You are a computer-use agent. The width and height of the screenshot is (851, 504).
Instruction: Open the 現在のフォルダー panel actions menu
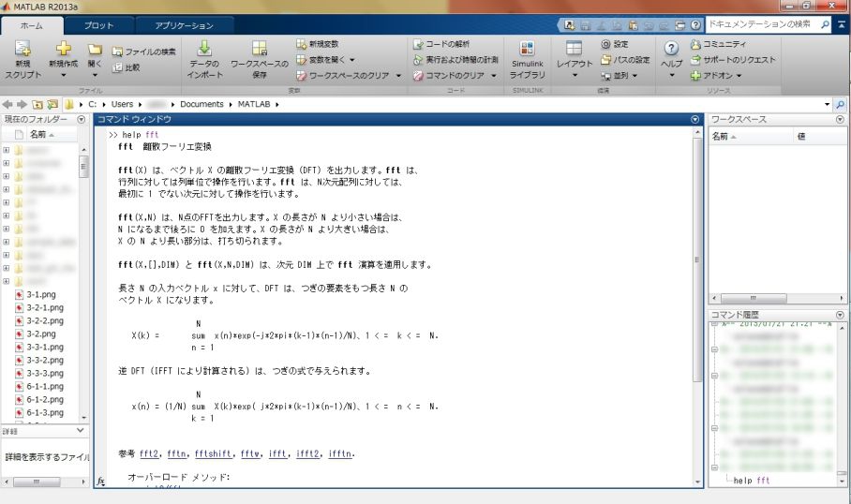pos(82,119)
